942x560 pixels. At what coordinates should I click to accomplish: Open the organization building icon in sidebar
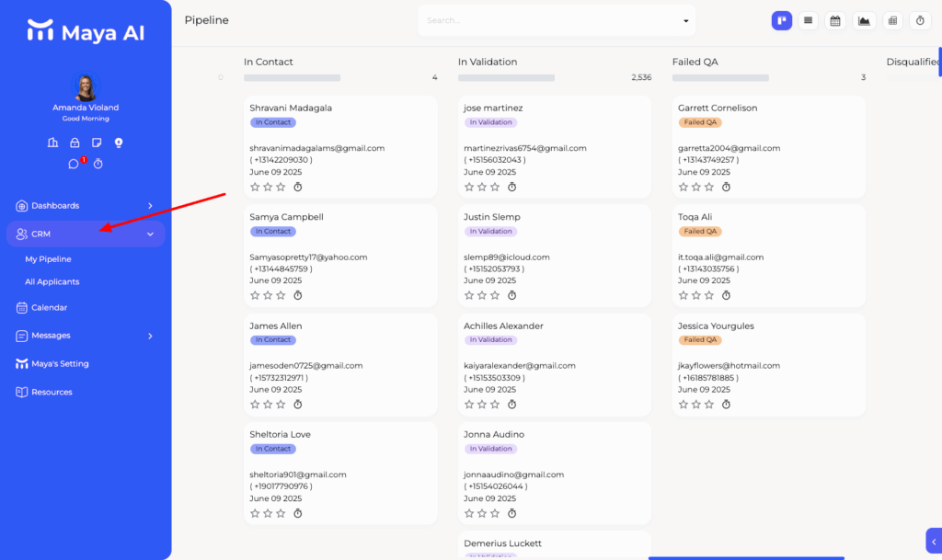click(52, 143)
